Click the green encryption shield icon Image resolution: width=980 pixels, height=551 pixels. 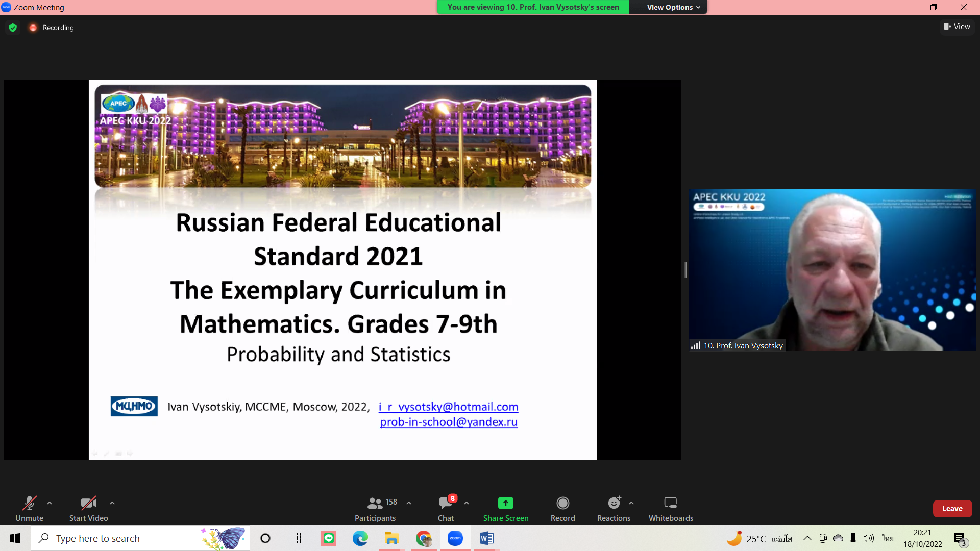pyautogui.click(x=13, y=28)
